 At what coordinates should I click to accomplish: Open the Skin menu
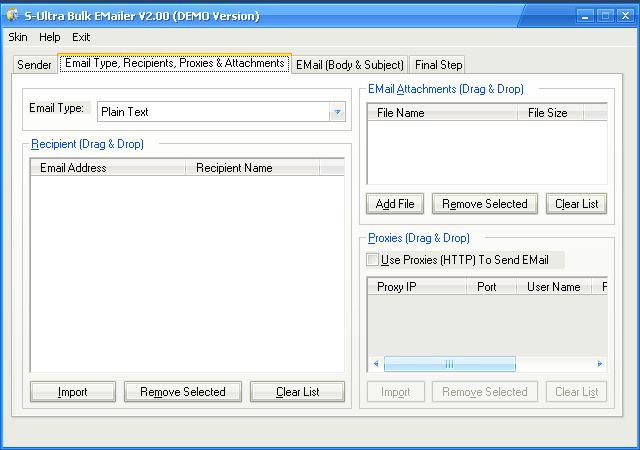tap(18, 37)
